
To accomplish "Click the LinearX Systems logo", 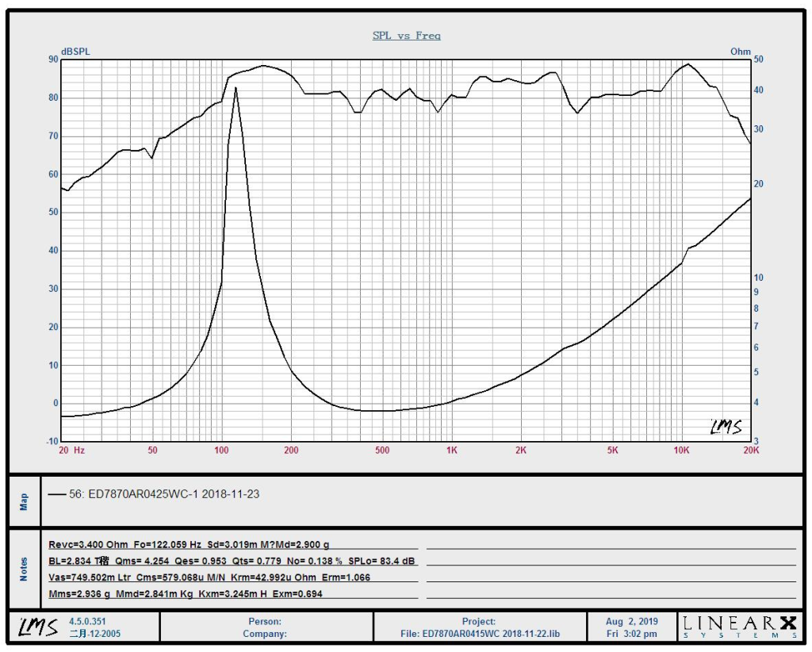I will (x=738, y=627).
